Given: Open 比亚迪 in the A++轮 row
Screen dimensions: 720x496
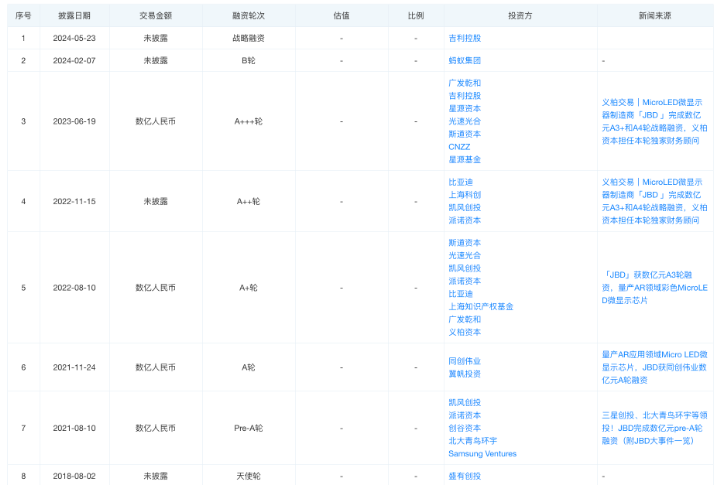Looking at the screenshot, I should pos(460,182).
